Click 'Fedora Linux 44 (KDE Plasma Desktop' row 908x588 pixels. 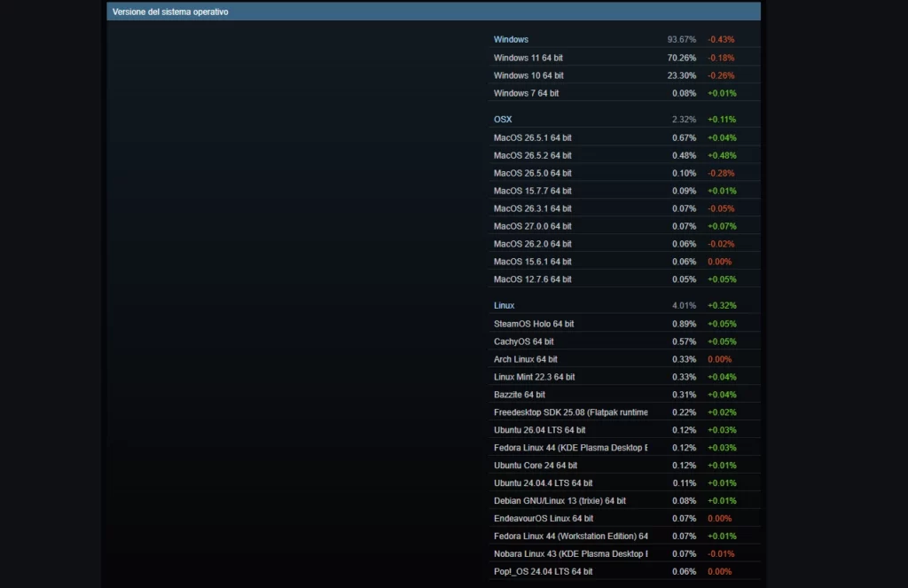click(x=624, y=447)
